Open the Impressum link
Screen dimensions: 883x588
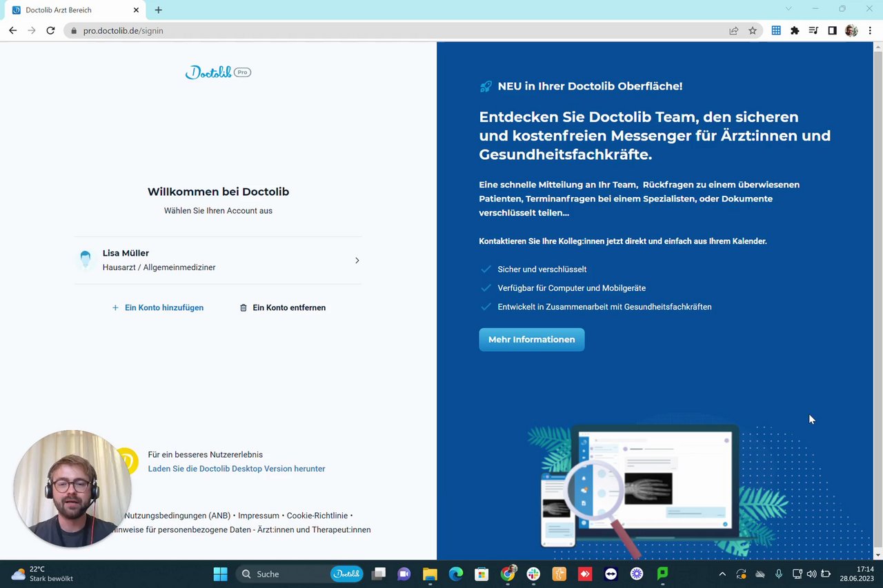pos(259,516)
